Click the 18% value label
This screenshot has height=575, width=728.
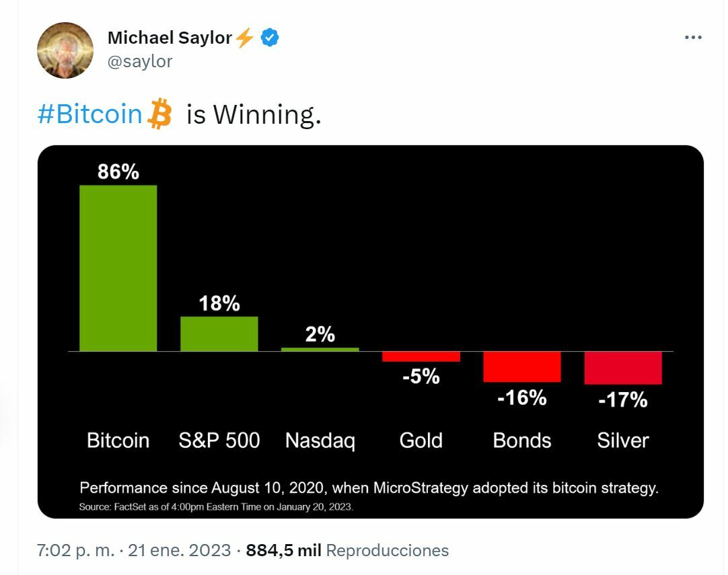[219, 303]
